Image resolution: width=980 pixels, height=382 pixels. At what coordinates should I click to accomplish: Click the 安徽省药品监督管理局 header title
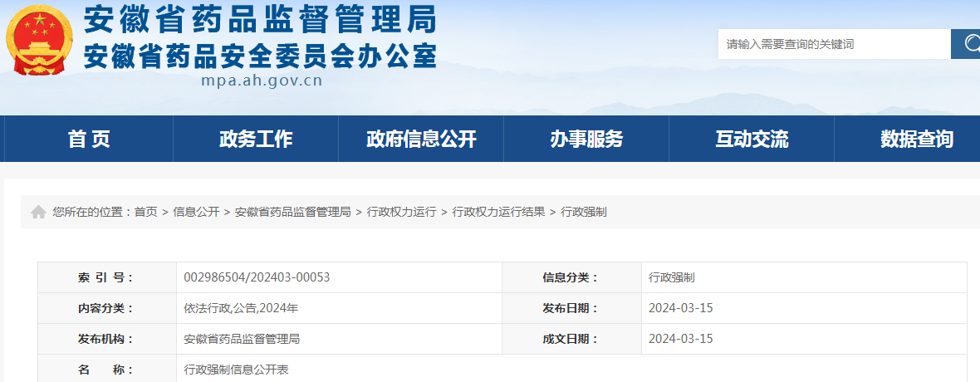tap(259, 19)
